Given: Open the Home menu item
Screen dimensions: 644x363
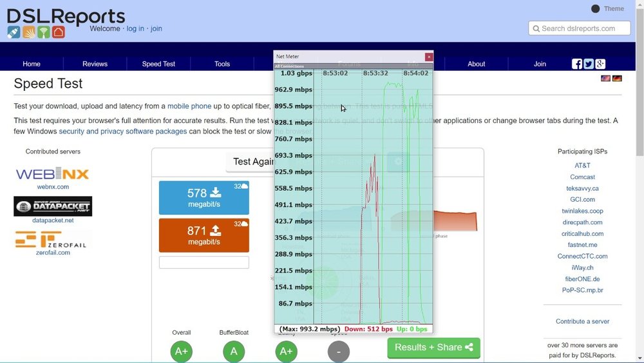Looking at the screenshot, I should pyautogui.click(x=32, y=64).
